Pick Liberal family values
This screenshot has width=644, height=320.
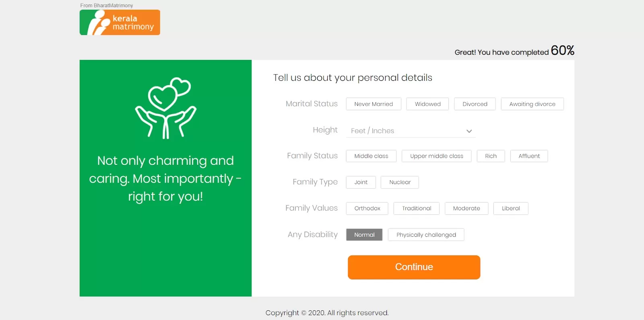coord(511,208)
